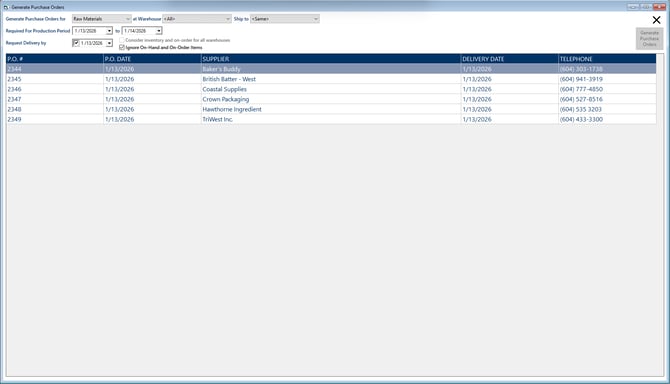Click P.O. date of the Coastal Supplies row
This screenshot has width=670, height=384.
152,89
